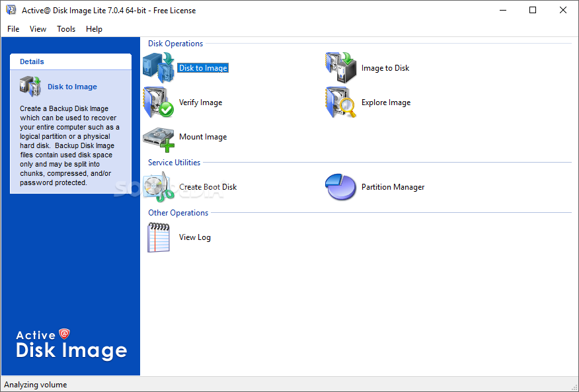The width and height of the screenshot is (579, 392).
Task: Minimize the Active@ Disk Image window
Action: coord(502,11)
